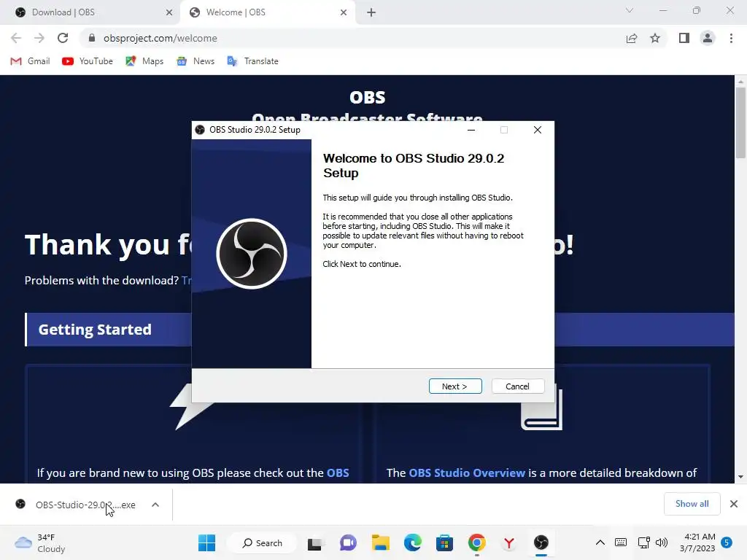Open network settings tray icon
Screen dimensions: 747x560
click(643, 542)
